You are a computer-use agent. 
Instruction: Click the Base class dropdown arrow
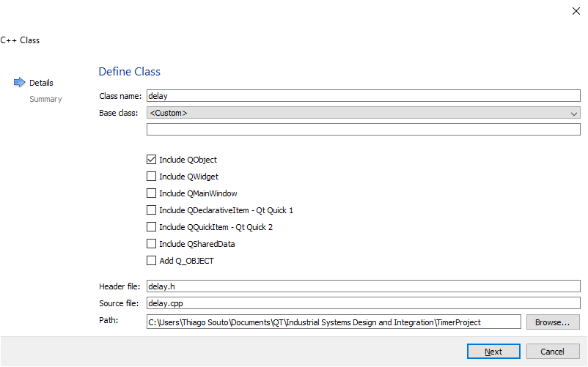[x=573, y=114]
